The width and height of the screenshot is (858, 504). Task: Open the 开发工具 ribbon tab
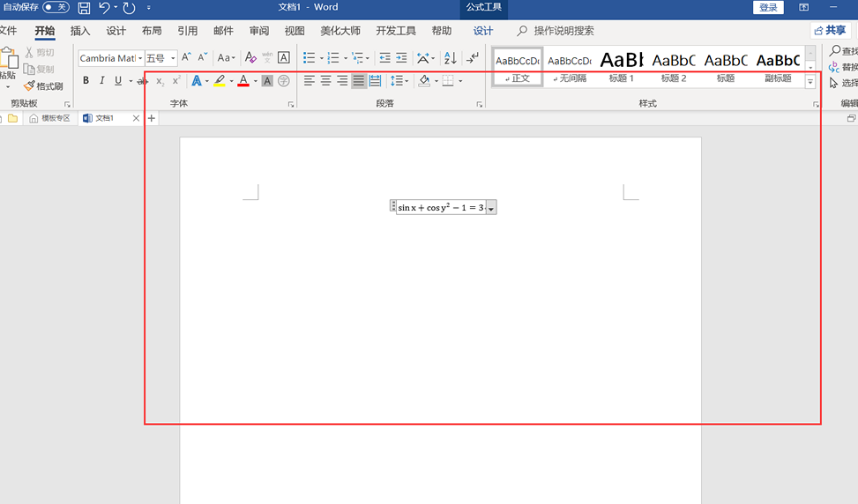coord(396,31)
